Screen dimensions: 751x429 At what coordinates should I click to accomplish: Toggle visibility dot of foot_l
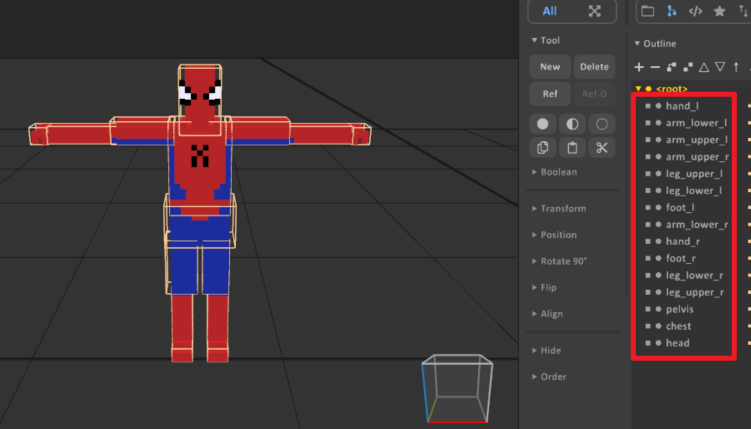click(659, 207)
